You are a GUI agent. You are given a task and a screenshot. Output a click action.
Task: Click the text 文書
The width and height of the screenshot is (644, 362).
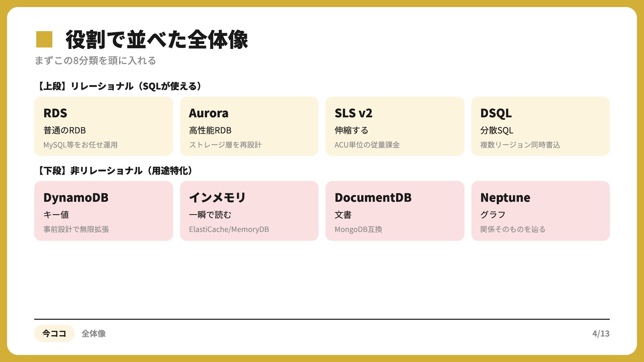click(343, 215)
